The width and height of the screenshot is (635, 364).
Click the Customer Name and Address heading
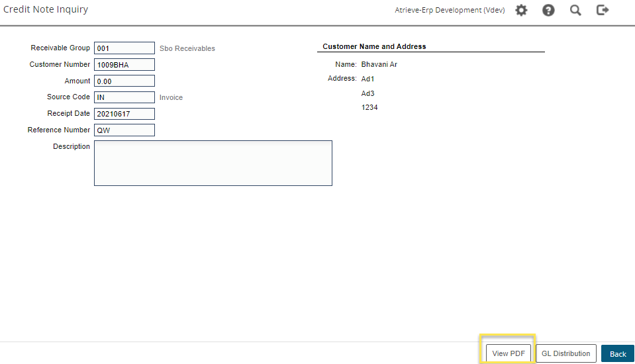click(x=374, y=47)
